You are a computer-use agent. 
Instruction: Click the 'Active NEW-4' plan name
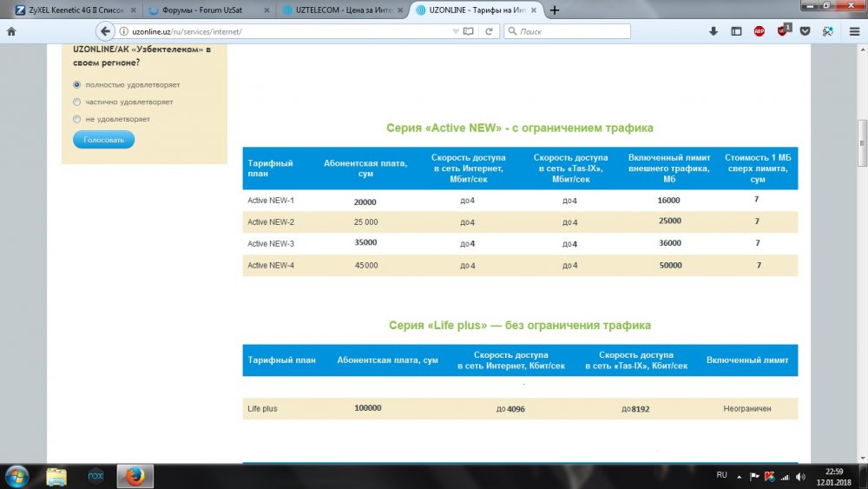pos(271,265)
